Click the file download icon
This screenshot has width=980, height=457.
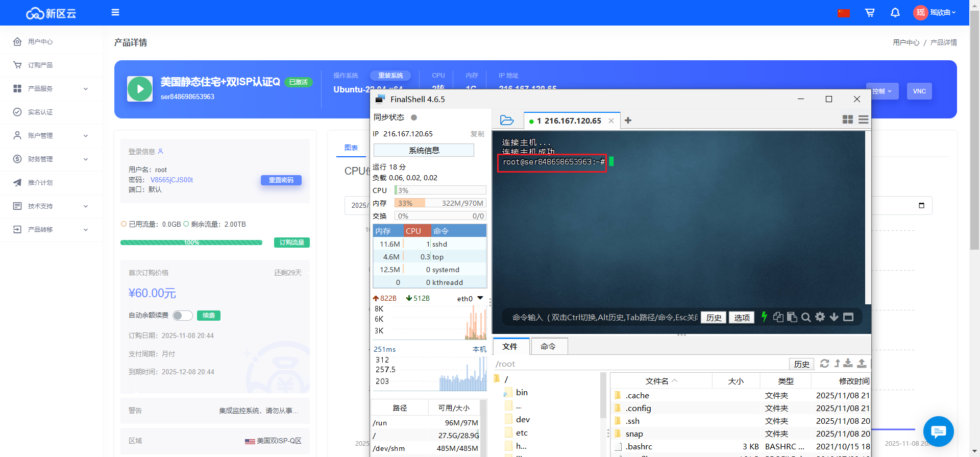848,364
